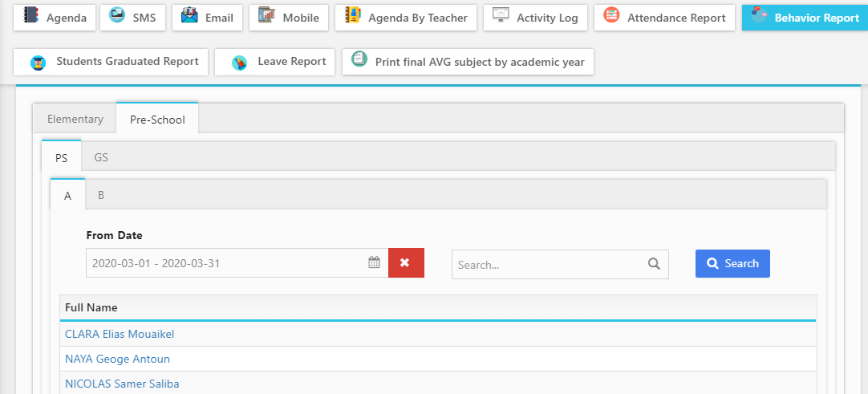
Task: Click the Email envelope icon
Action: pyautogui.click(x=189, y=15)
